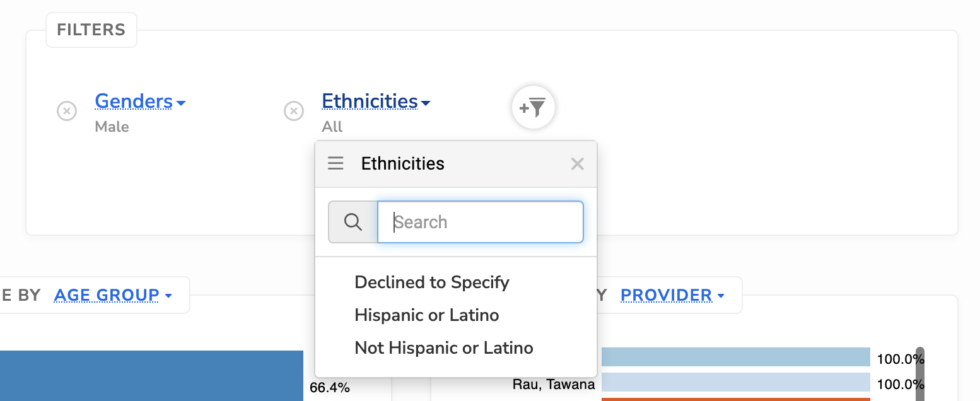Click the orange provider chart bar
The height and width of the screenshot is (401, 980).
pyautogui.click(x=735, y=399)
